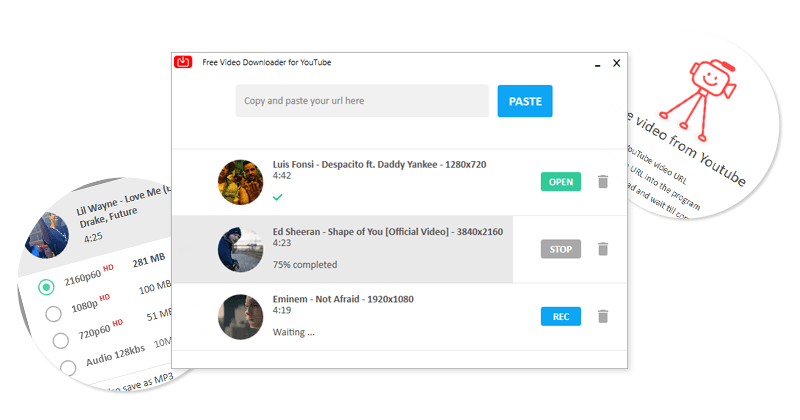Select Audio 128kbs format option
The width and height of the screenshot is (800, 420).
(x=68, y=367)
